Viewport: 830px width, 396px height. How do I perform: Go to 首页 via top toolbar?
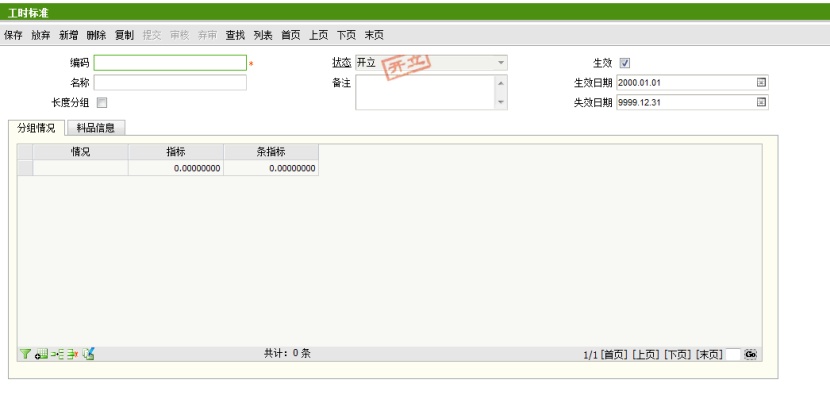pyautogui.click(x=291, y=35)
